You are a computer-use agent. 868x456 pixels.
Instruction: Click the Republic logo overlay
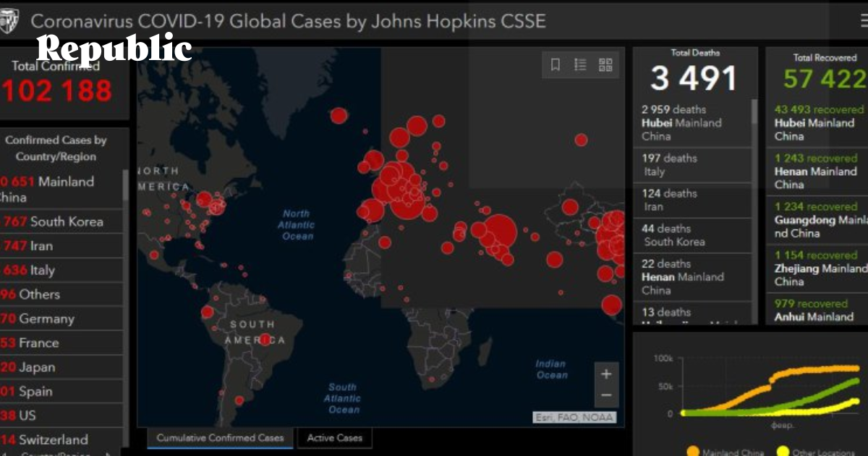[114, 48]
